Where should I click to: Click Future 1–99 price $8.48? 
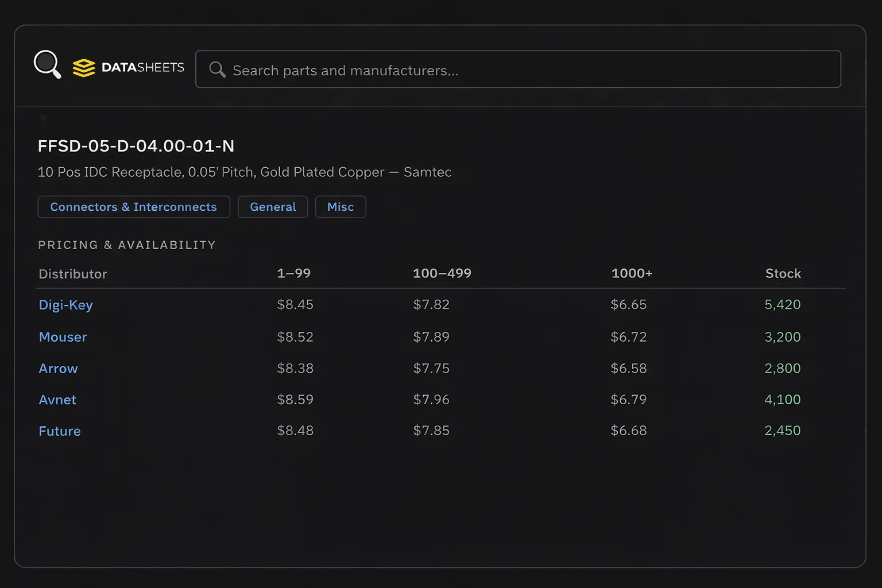295,430
